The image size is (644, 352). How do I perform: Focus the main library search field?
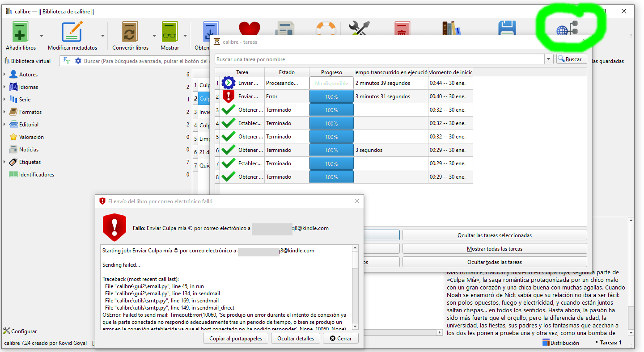[x=146, y=61]
